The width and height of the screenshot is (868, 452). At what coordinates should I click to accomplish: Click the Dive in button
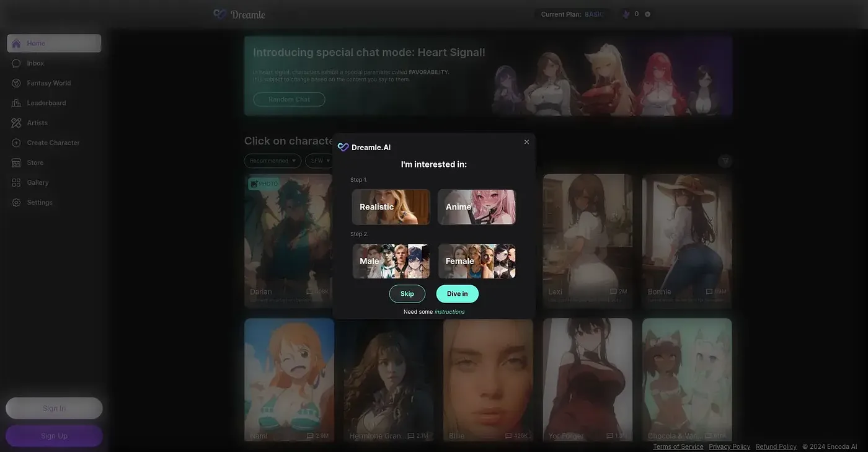(458, 294)
